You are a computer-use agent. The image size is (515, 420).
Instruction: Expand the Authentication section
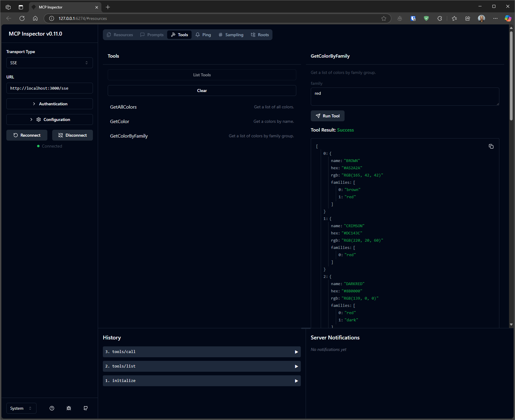pos(49,104)
